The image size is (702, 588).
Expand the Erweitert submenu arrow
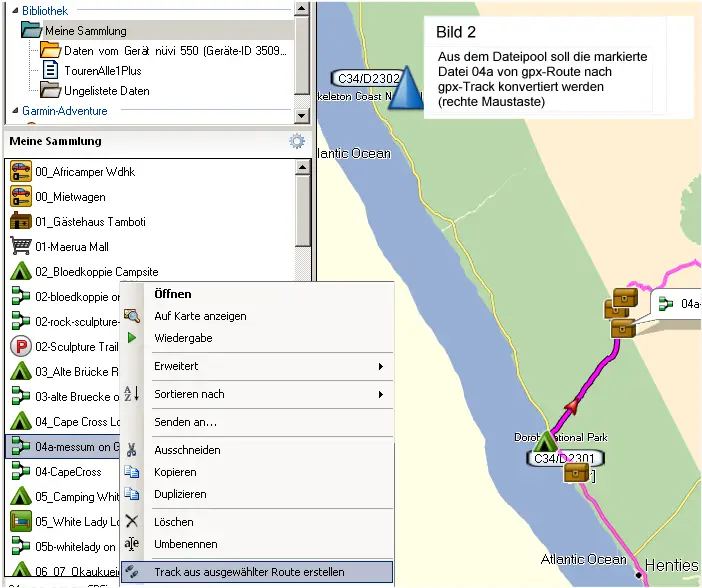pos(381,366)
